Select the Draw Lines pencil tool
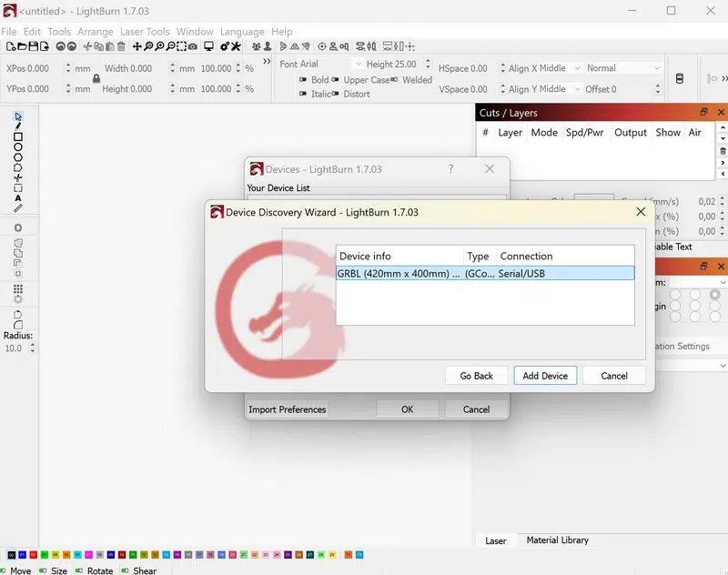This screenshot has width=728, height=575. coord(18,126)
